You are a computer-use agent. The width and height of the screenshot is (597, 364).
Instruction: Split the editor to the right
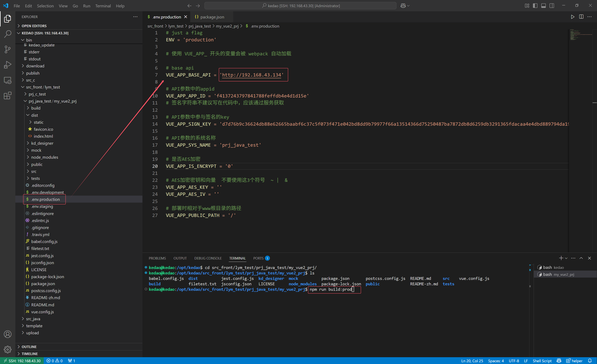click(x=581, y=17)
